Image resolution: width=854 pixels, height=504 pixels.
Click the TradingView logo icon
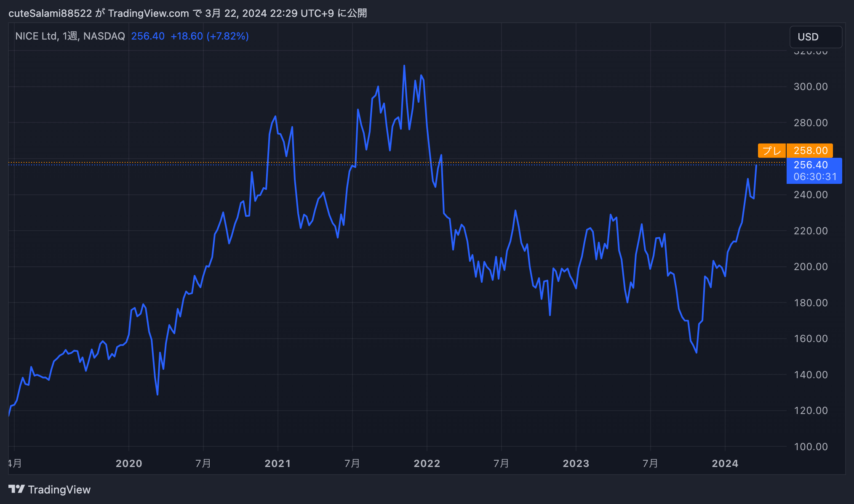point(16,489)
